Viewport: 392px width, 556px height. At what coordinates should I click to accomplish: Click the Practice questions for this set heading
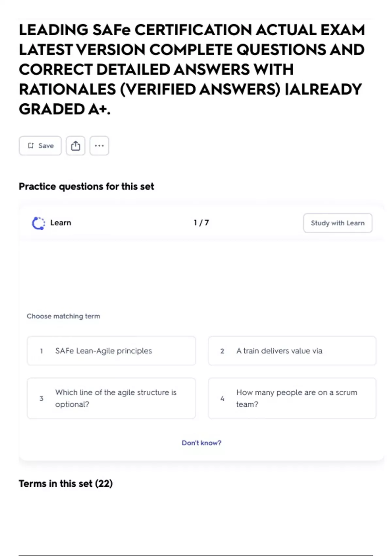tap(86, 186)
